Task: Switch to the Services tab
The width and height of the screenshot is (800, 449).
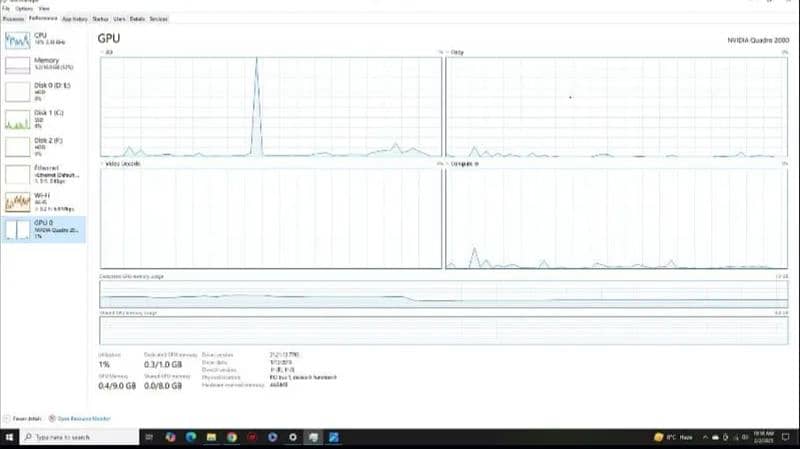Action: (x=159, y=19)
